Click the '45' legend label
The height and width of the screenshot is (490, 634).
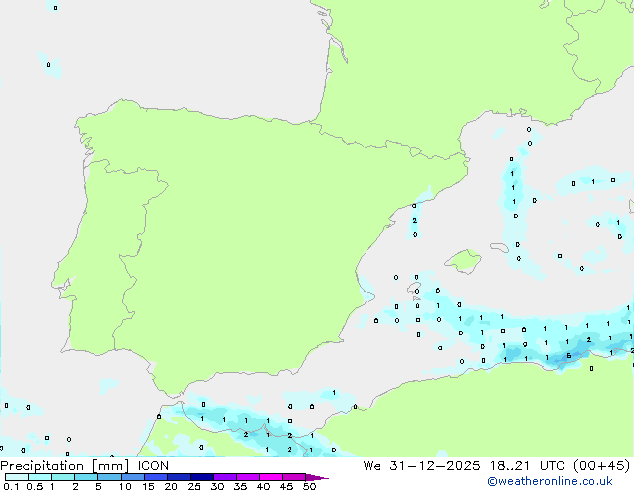coord(286,486)
